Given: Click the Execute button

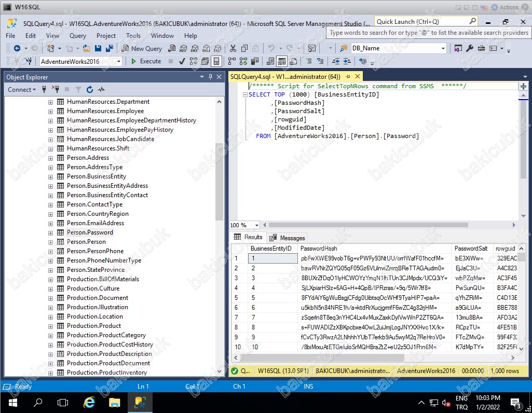Looking at the screenshot, I should (146, 61).
